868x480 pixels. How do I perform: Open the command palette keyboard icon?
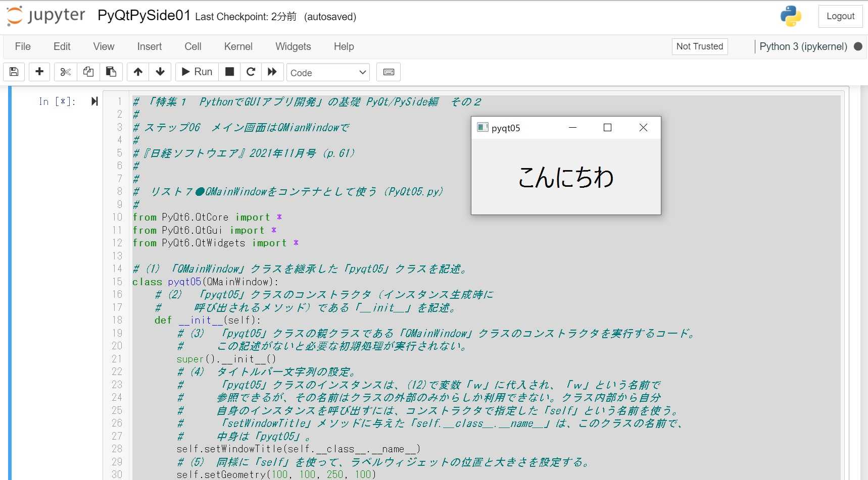(x=389, y=72)
